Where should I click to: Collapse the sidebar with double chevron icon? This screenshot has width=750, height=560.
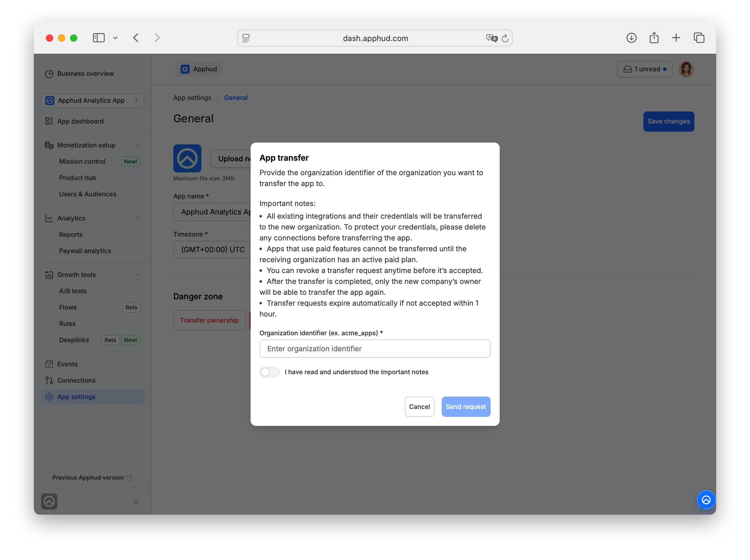coord(136,501)
